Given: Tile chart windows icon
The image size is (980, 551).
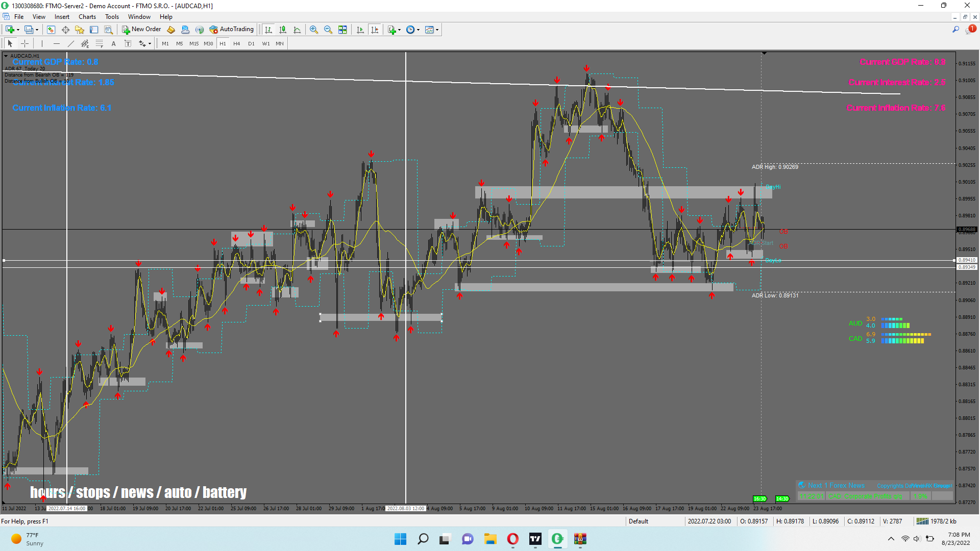Looking at the screenshot, I should [x=342, y=30].
